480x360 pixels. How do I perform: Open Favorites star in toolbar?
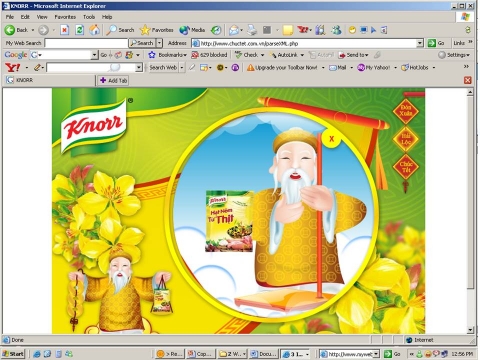coord(157,30)
